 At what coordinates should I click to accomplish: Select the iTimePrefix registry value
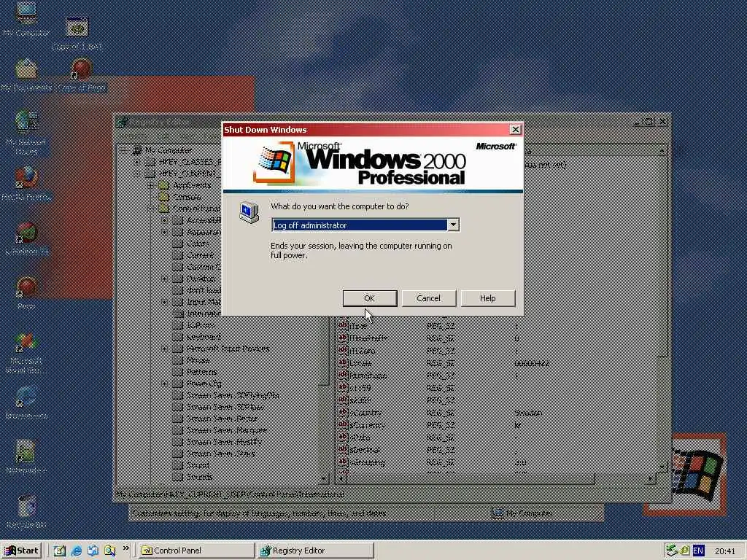coord(368,338)
